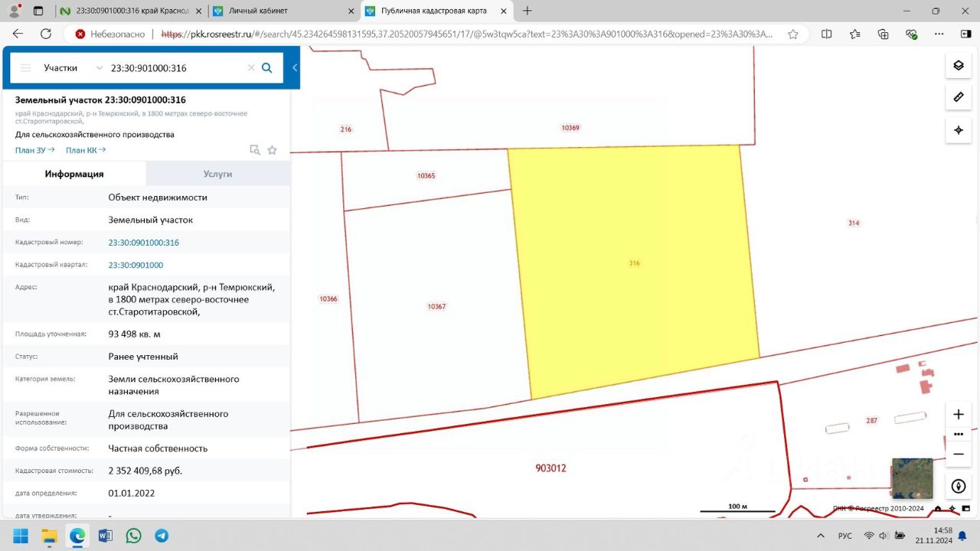The height and width of the screenshot is (551, 980).
Task: Toggle the satellite basemap thumbnail
Action: (912, 478)
